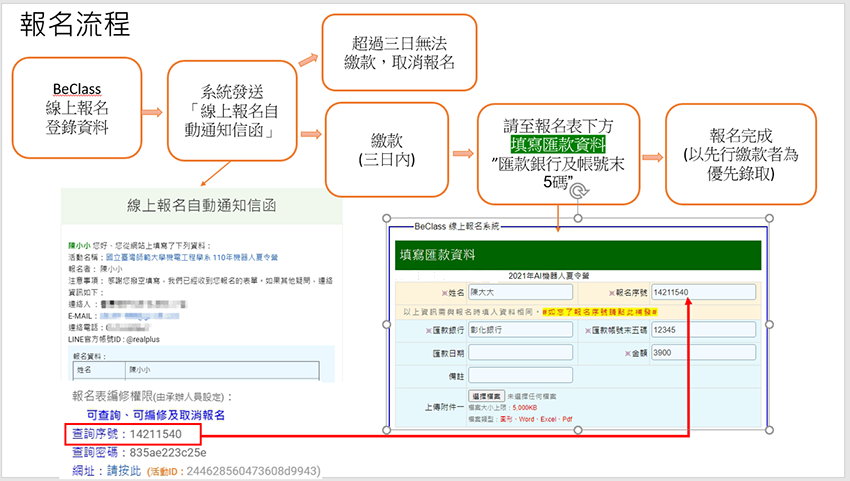Click the 選擇檔案 upload button
Screen dimensions: 850x481
(x=486, y=396)
